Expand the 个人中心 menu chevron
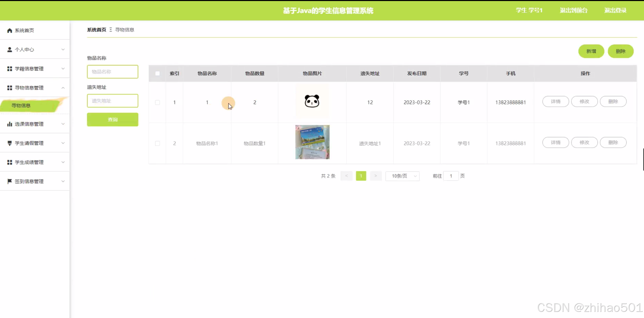The image size is (644, 318). [x=63, y=49]
